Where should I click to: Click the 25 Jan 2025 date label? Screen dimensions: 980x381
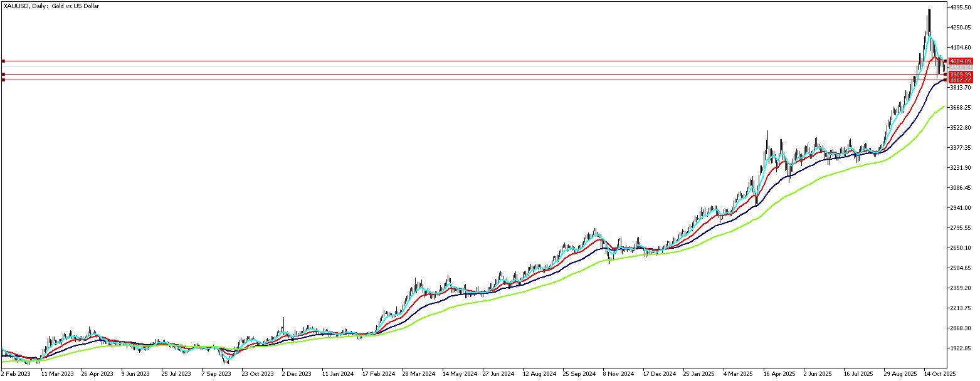pos(699,373)
